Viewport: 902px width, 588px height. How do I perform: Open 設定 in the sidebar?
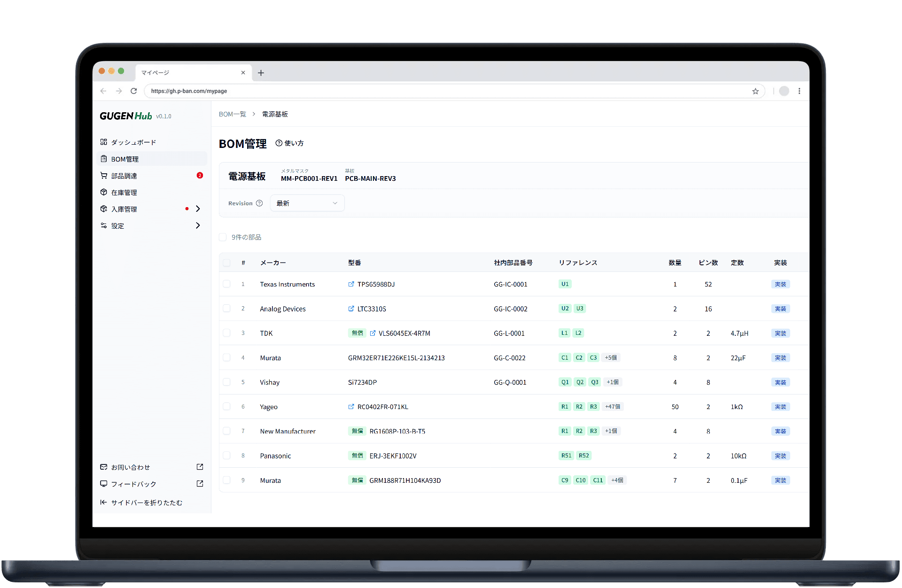click(152, 226)
